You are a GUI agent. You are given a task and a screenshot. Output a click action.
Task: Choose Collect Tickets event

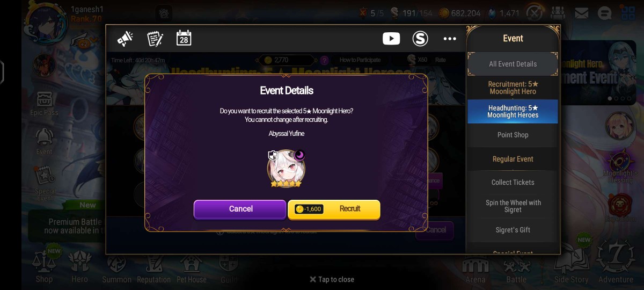[x=513, y=182]
